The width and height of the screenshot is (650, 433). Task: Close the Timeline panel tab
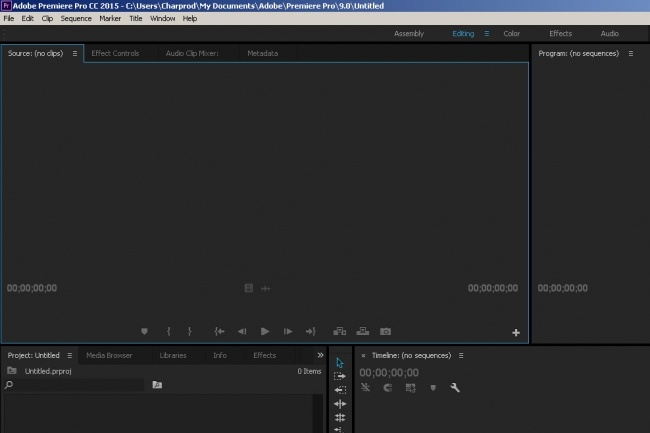[x=363, y=356]
